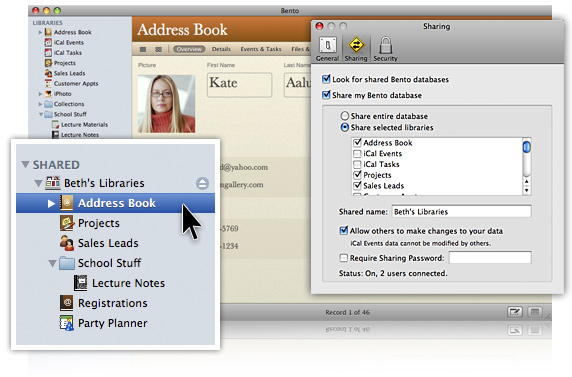This screenshot has width=572, height=377.
Task: Collapse the SHARED section triangle
Action: 26,164
